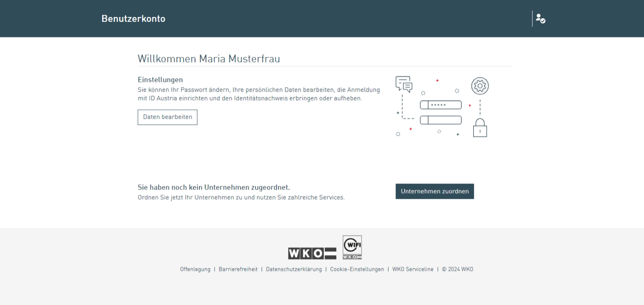
Task: Click the Einstellungen section heading
Action: tap(160, 80)
